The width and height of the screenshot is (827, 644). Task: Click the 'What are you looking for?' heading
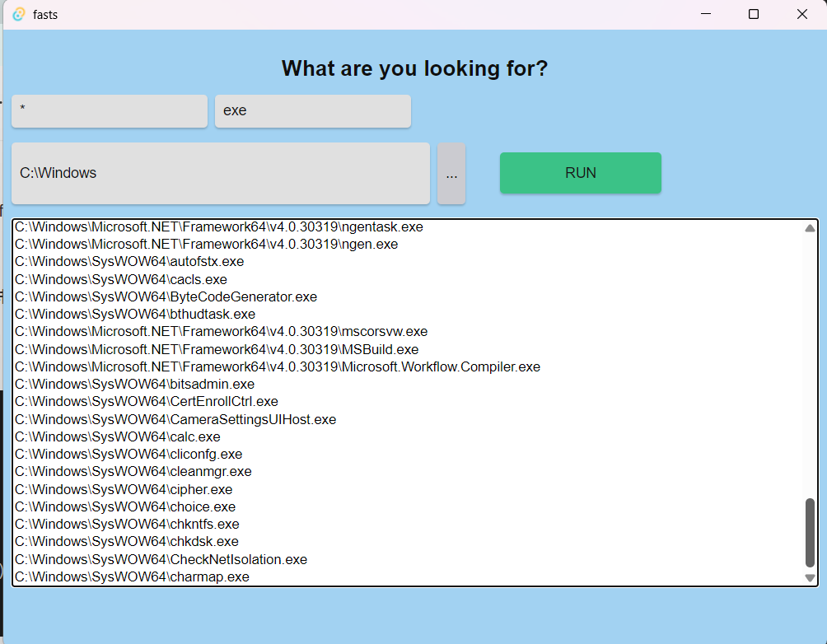tap(414, 68)
